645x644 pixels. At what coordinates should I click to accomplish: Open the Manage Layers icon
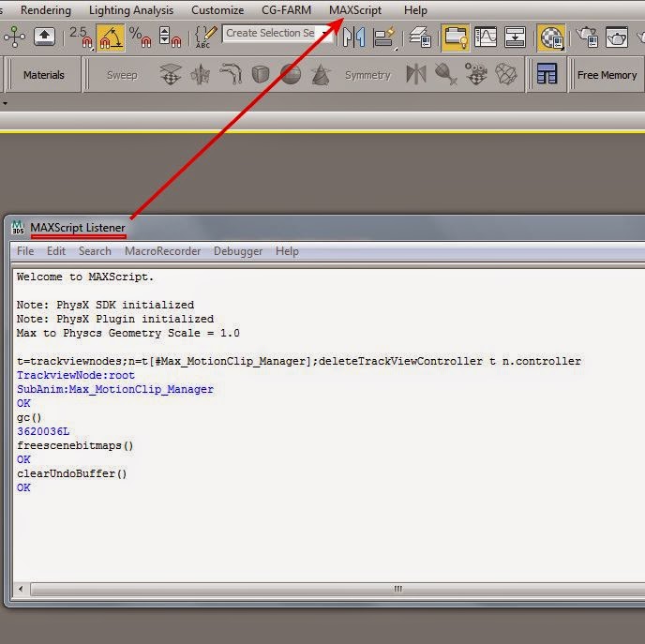[420, 37]
